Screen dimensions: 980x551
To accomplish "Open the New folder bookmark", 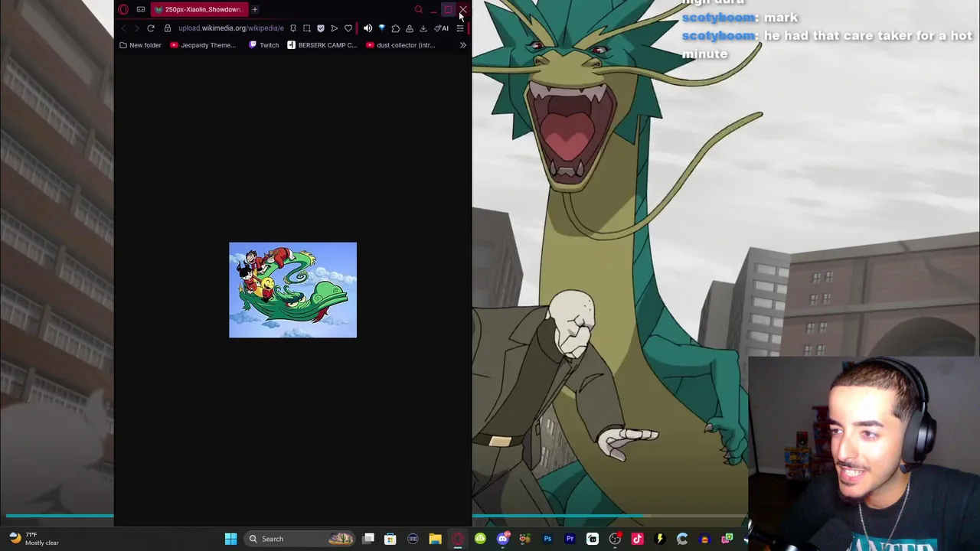I will tap(140, 45).
